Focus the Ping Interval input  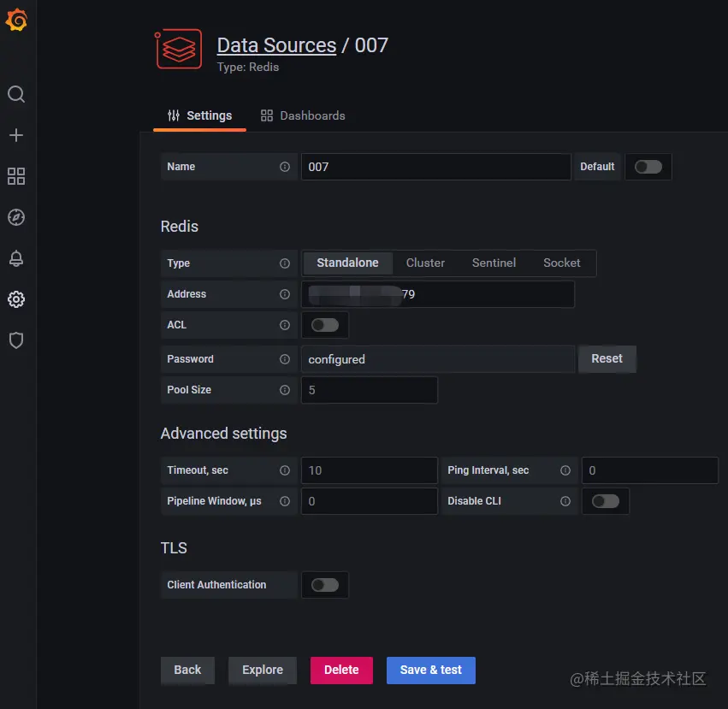point(649,470)
